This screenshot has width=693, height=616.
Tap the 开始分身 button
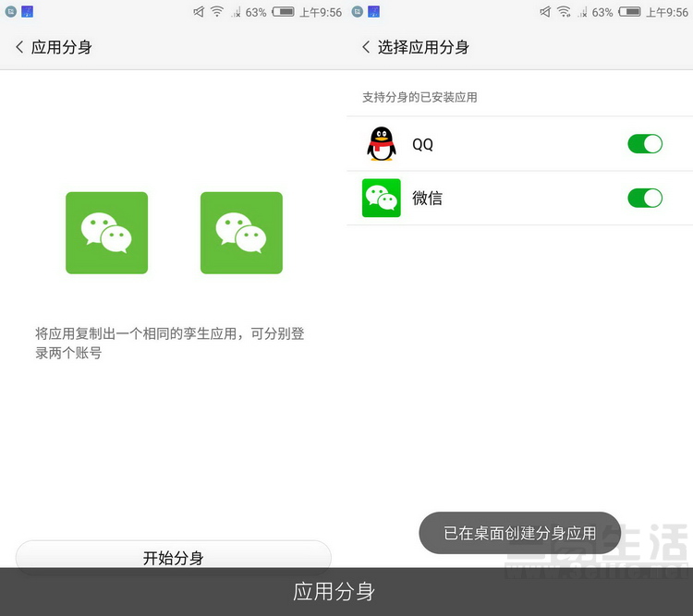(x=174, y=557)
